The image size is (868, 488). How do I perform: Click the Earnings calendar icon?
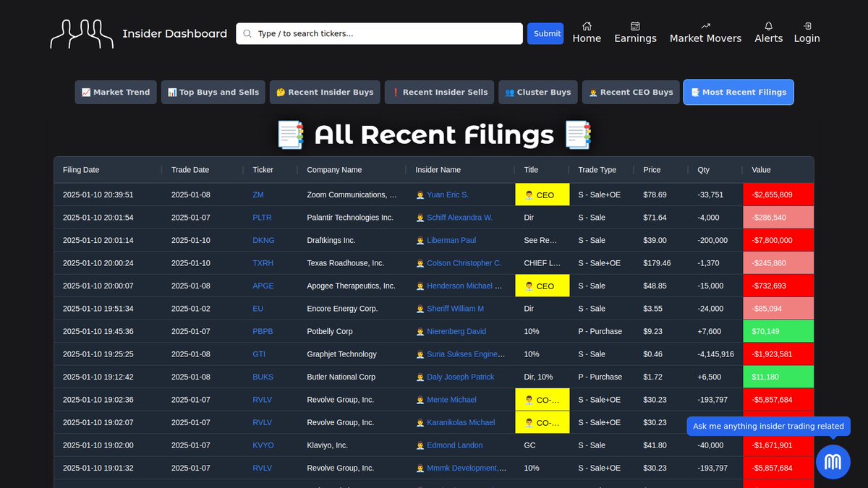click(x=635, y=26)
